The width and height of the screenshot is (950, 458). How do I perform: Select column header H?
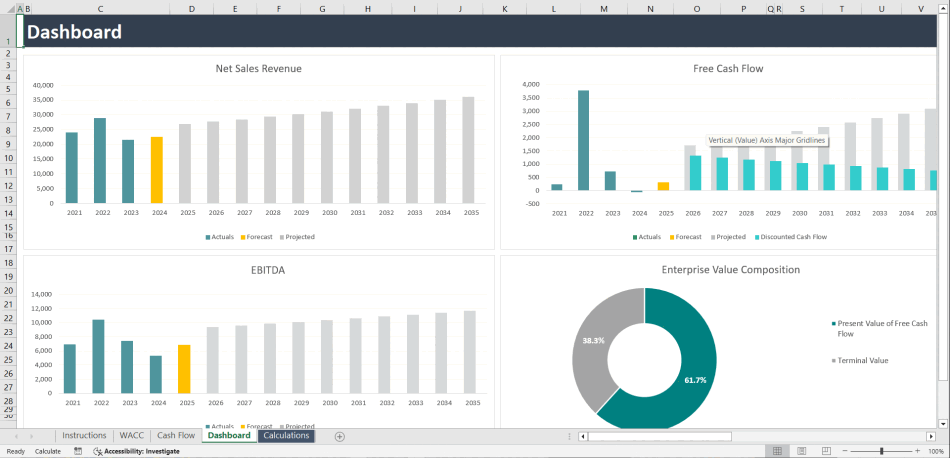coord(367,9)
